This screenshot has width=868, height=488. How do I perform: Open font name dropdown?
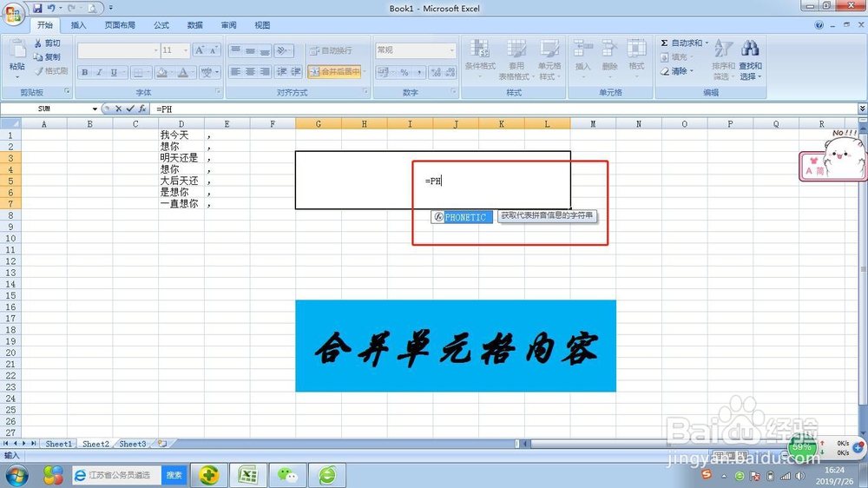155,50
